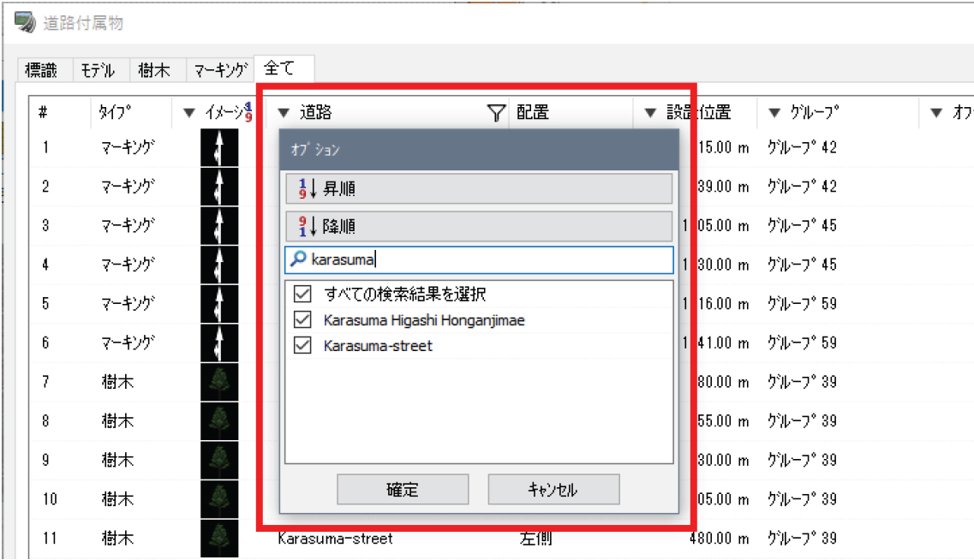This screenshot has width=974, height=560.
Task: Click the filter funnel icon in 道路 header
Action: [x=496, y=113]
